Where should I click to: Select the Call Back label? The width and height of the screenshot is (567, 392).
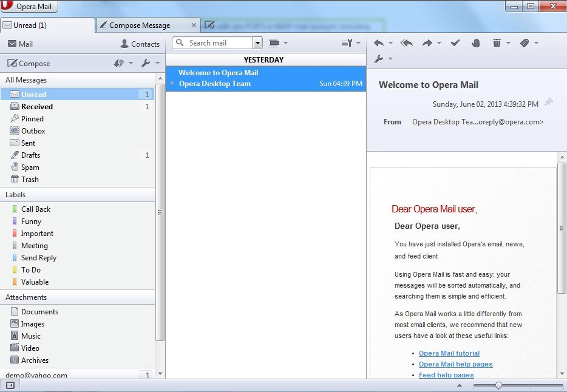pyautogui.click(x=77, y=209)
